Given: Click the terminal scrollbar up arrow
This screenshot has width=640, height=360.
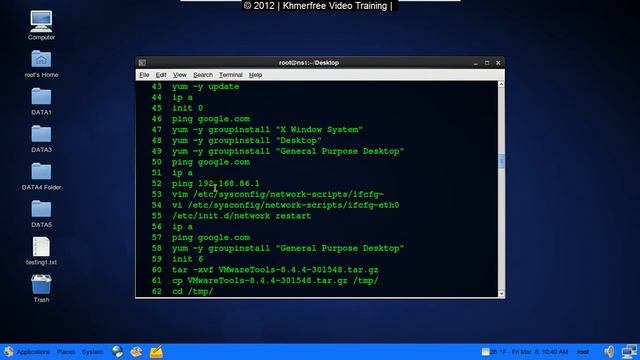Looking at the screenshot, I should [x=501, y=84].
